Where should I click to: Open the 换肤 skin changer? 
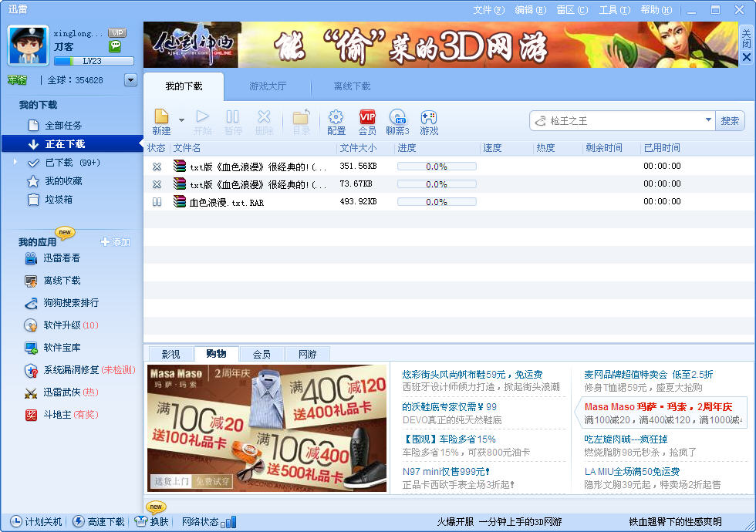tap(152, 521)
